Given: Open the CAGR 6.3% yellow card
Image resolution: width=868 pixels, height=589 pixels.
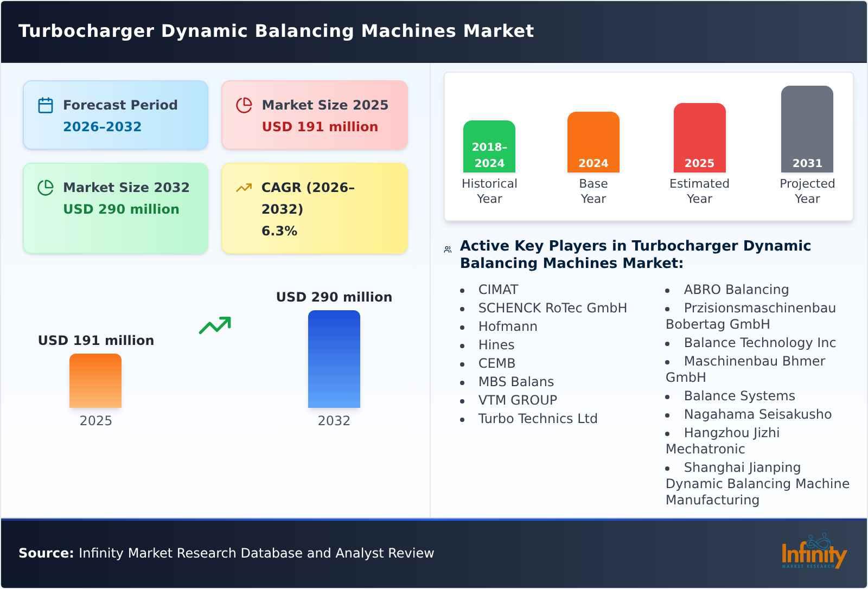Looking at the screenshot, I should [314, 208].
